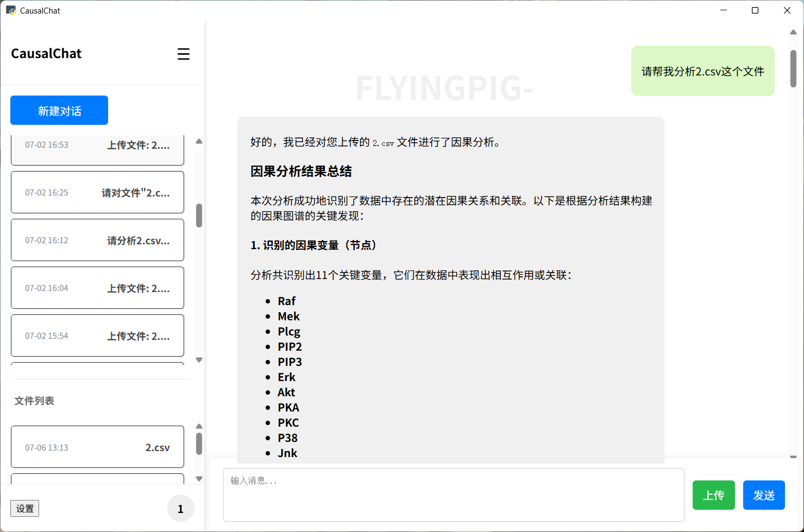804x532 pixels.
Task: Click the file list scroll-down arrow
Action: point(199,479)
